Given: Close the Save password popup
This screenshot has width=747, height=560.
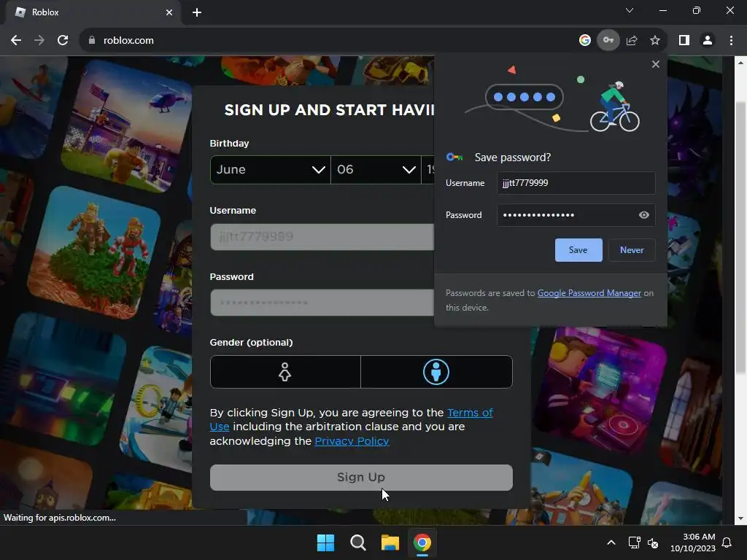Looking at the screenshot, I should [656, 64].
